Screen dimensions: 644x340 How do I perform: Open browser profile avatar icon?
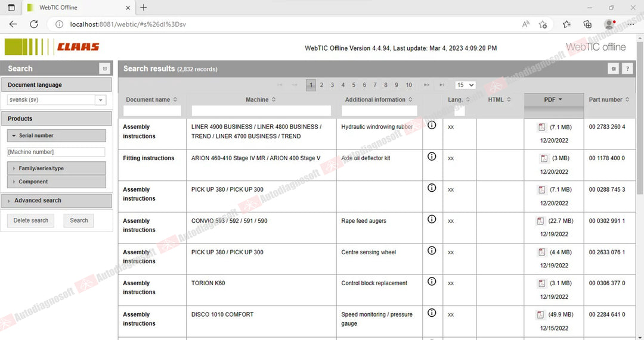pos(609,24)
